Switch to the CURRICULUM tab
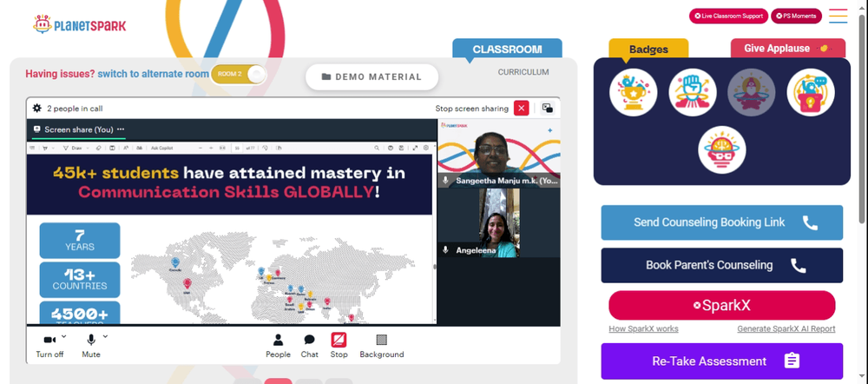Screen dimensions: 868x384 (523, 72)
